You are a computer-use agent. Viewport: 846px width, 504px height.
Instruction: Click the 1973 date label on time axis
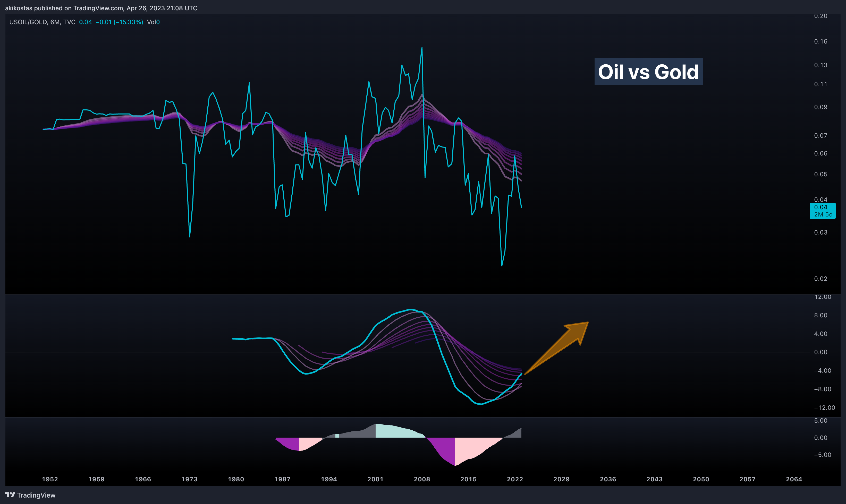point(189,479)
